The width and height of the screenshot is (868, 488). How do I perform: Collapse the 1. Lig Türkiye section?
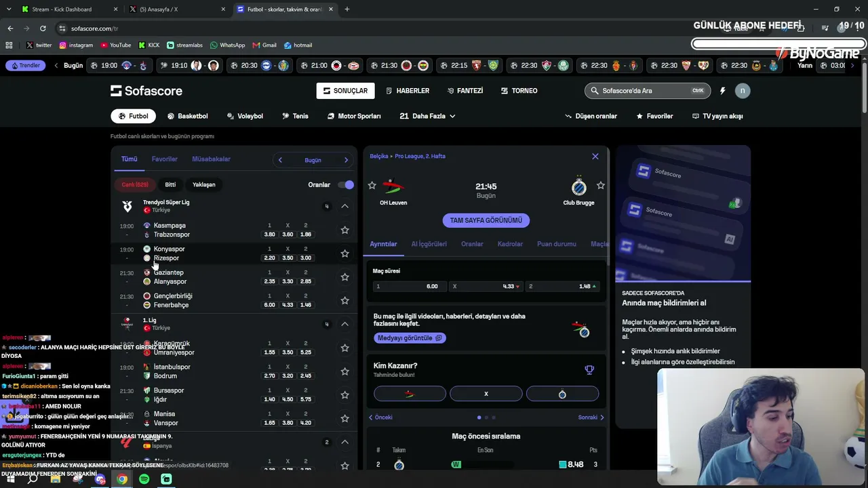[x=344, y=324]
